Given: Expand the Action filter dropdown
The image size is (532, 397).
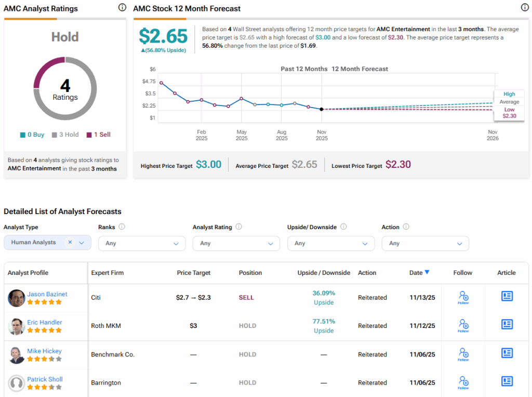Looking at the screenshot, I should tap(425, 243).
